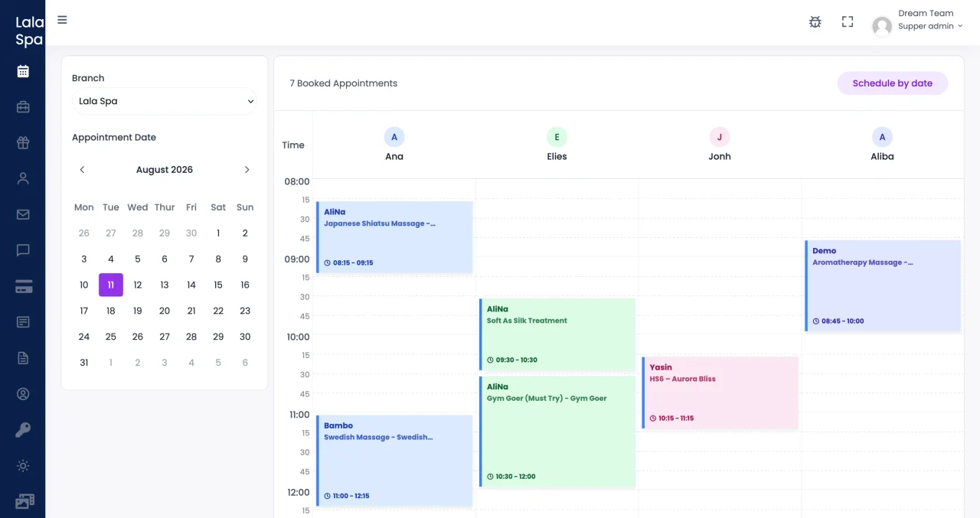Image resolution: width=980 pixels, height=518 pixels.
Task: Open the key icon in sidebar
Action: [23, 430]
